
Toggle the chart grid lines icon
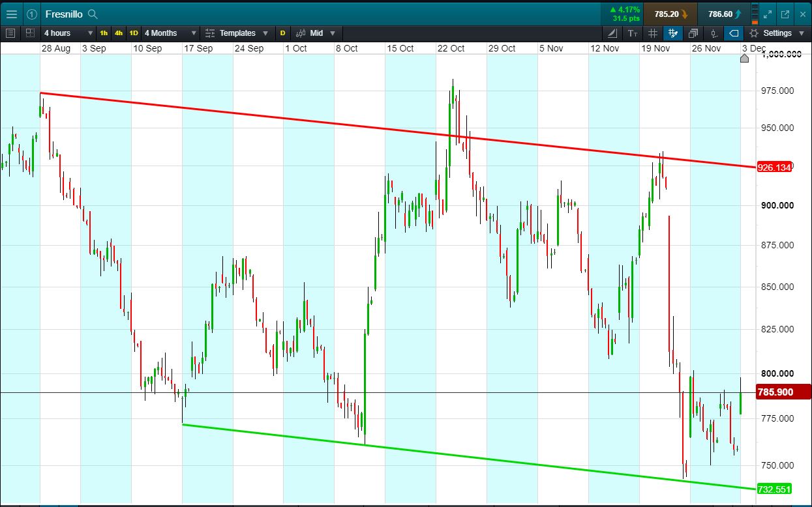pyautogui.click(x=653, y=33)
